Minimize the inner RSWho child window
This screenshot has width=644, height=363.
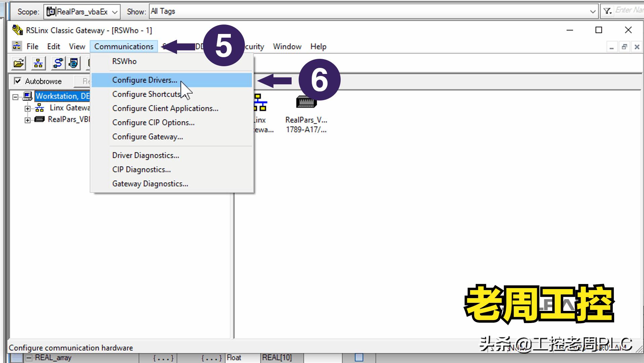pos(612,47)
